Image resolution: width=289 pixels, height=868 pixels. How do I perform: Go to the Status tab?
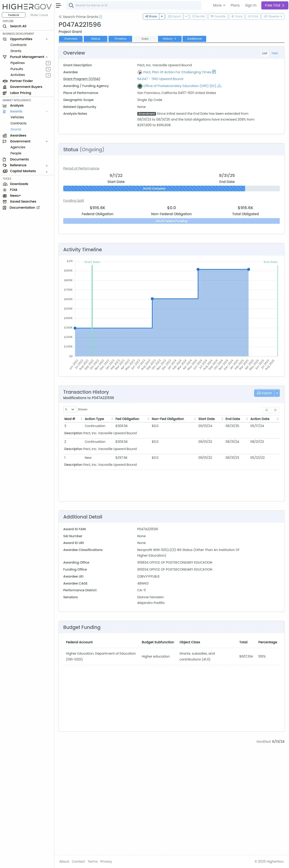click(96, 39)
